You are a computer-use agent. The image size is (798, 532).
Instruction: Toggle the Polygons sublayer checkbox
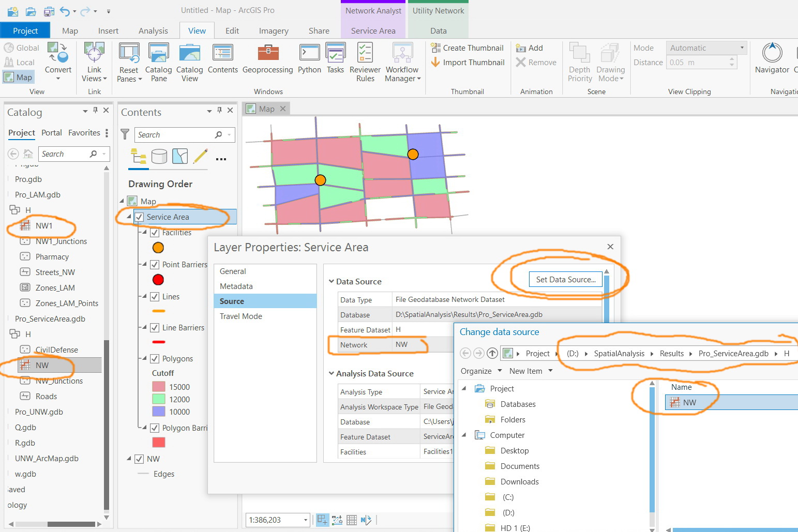(155, 359)
